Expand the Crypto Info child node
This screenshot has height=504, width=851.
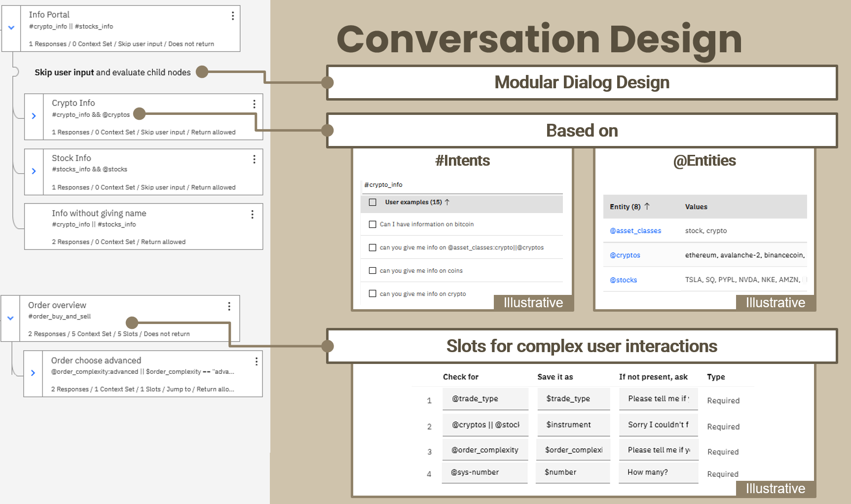coord(34,116)
